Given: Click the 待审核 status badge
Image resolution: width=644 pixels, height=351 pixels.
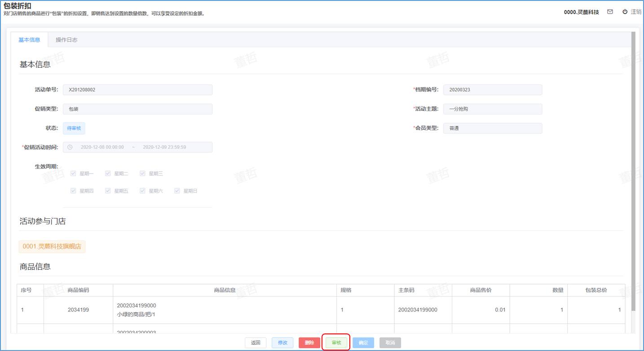Looking at the screenshot, I should click(x=74, y=129).
